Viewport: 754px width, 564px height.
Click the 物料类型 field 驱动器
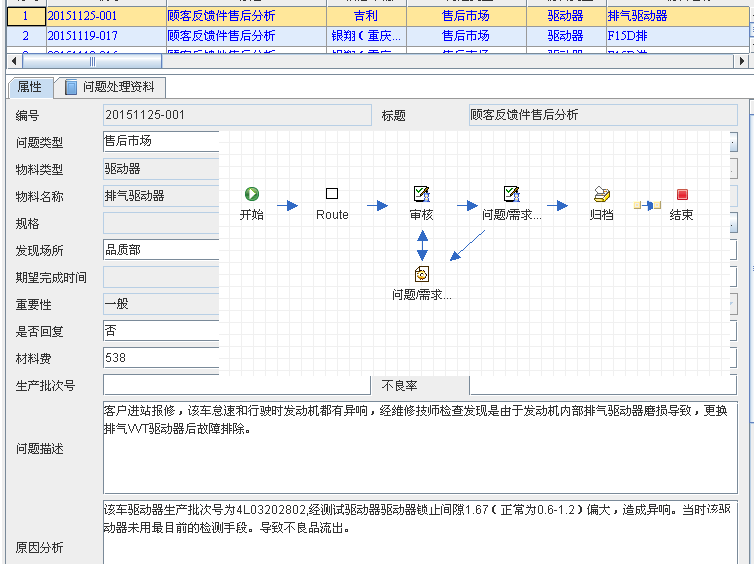(161, 169)
